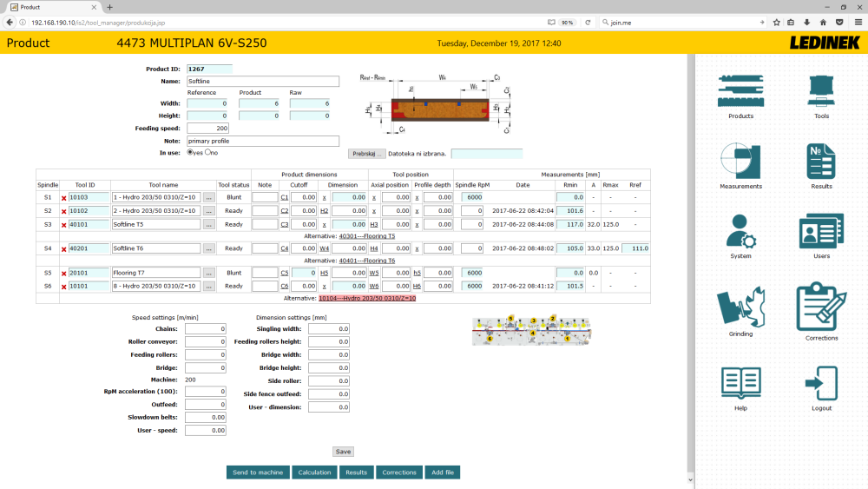This screenshot has width=868, height=489.
Task: Open the Measurements icon
Action: (x=740, y=161)
